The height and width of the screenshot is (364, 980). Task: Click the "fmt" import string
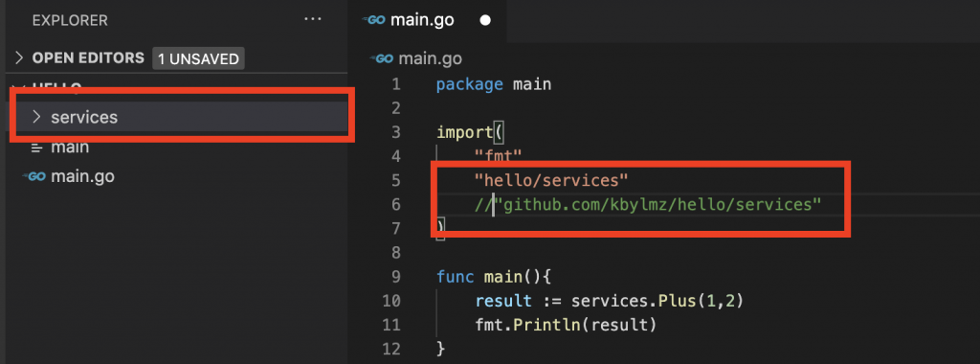(x=498, y=156)
